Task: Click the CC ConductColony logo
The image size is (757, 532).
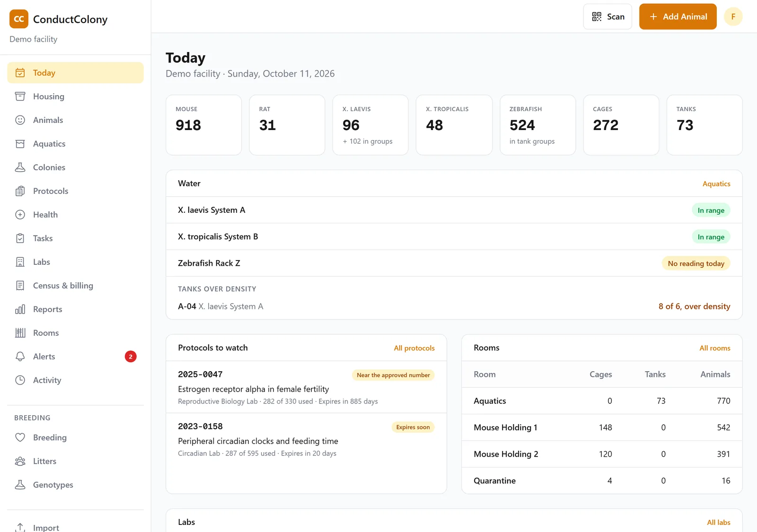Action: 19,19
